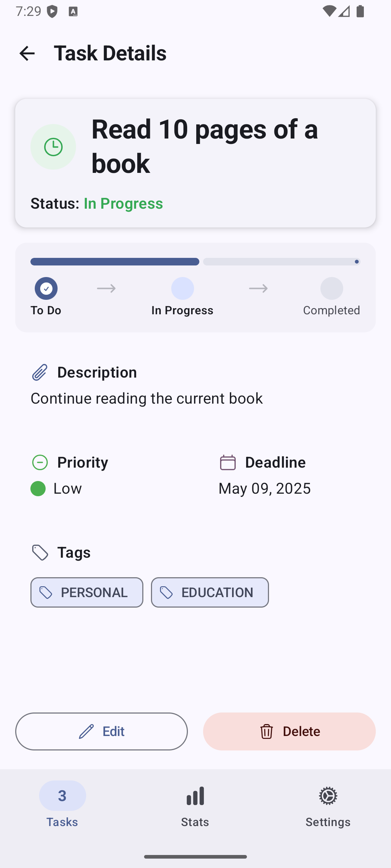Click the arrow between To Do and In Progress
This screenshot has width=391, height=868.
106,288
